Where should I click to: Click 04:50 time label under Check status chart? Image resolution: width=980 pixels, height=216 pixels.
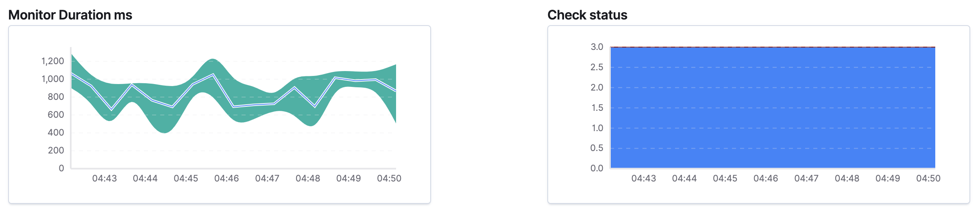(x=928, y=179)
